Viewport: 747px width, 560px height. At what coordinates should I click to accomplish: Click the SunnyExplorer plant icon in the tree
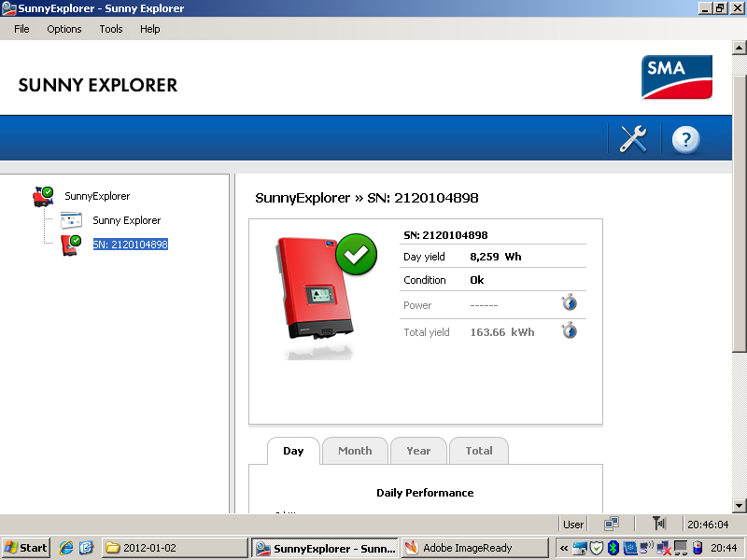[43, 197]
